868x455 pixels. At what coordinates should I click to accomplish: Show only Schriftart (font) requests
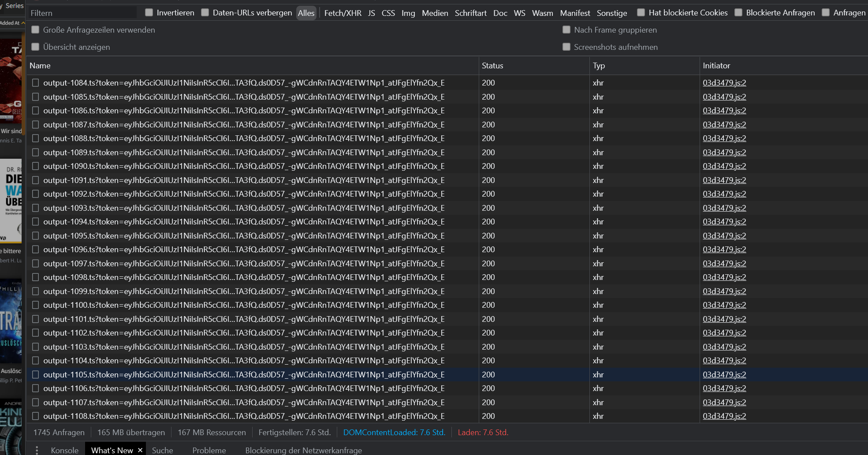[470, 13]
